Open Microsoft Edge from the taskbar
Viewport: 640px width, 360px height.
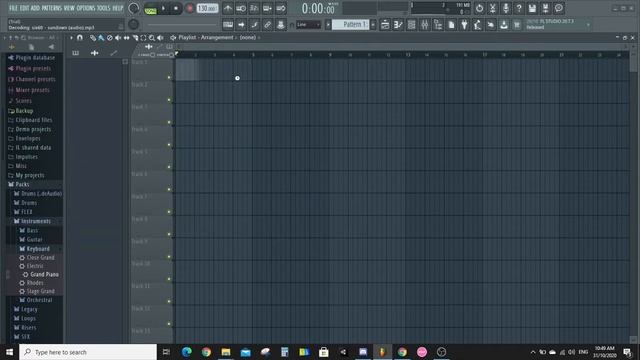[187, 352]
